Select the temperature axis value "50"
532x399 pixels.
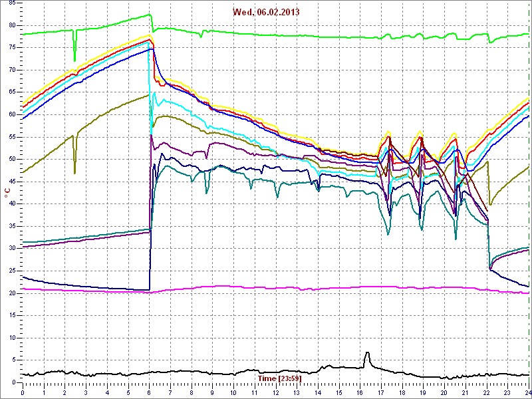11,159
